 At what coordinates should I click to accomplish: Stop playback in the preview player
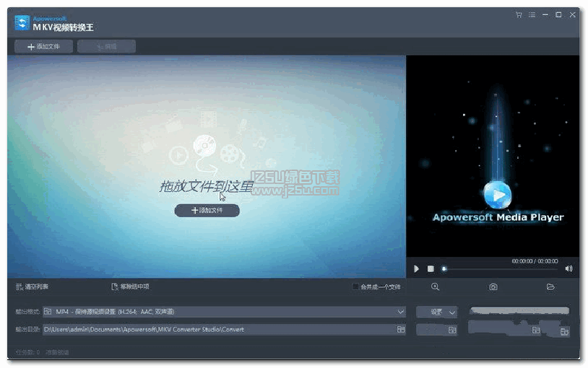coord(431,268)
